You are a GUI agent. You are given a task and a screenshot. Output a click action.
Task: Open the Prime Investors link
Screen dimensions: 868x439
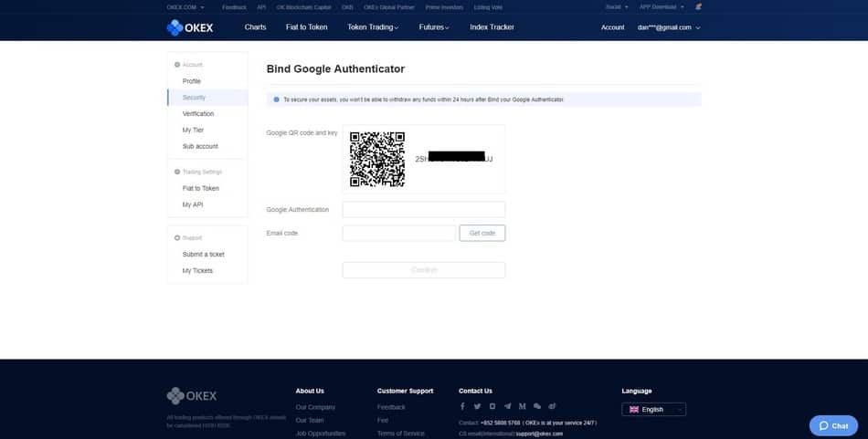(445, 7)
